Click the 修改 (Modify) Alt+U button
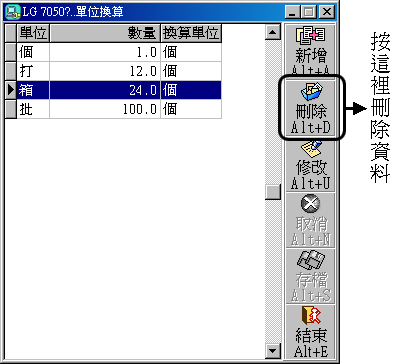The image size is (395, 364). coord(310,165)
